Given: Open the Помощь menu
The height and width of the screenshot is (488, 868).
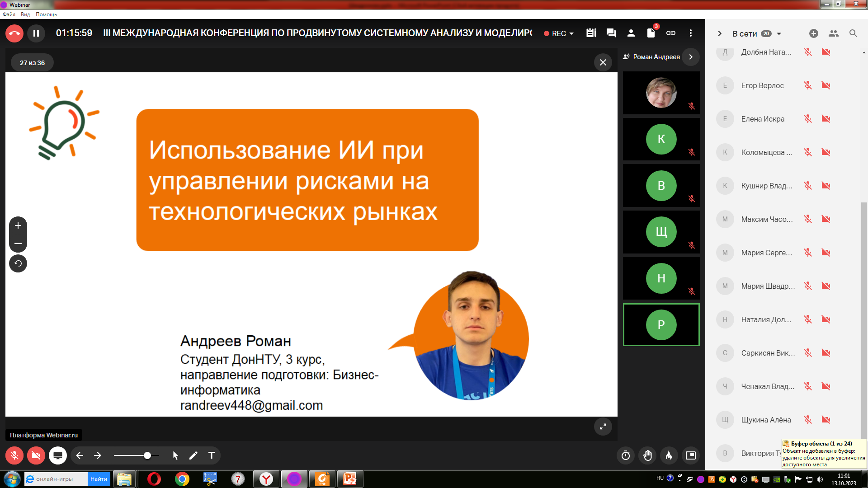Looking at the screenshot, I should click(46, 14).
